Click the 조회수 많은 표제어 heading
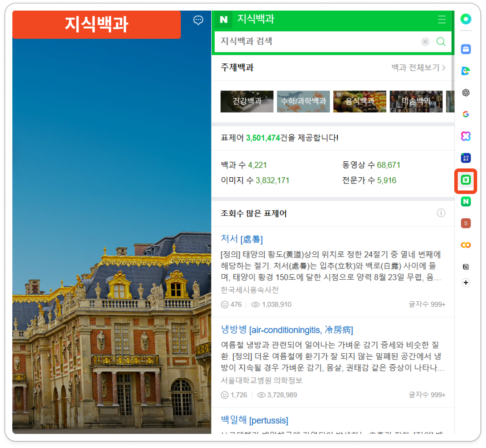This screenshot has height=448, width=486. pos(254,213)
